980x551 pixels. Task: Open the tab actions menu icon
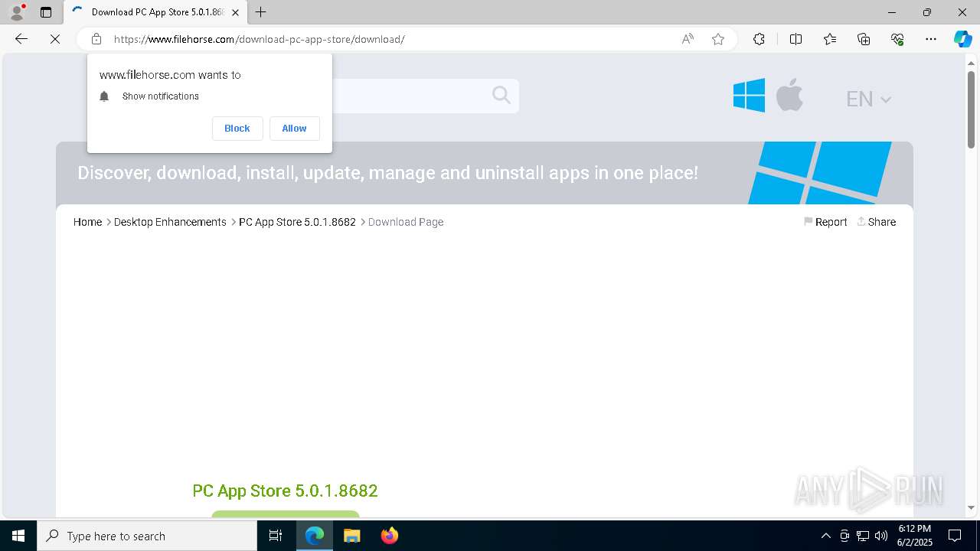pyautogui.click(x=46, y=12)
